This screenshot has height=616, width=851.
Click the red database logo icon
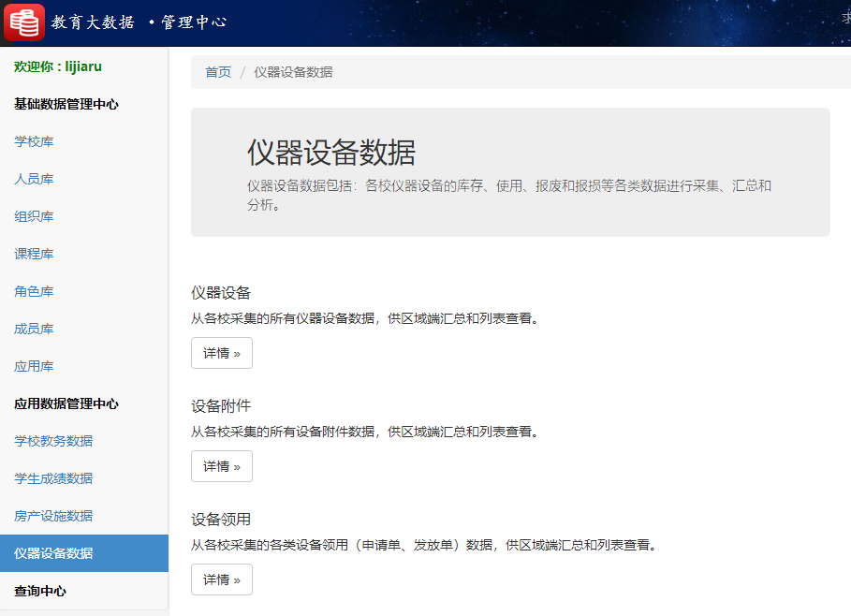tap(23, 20)
